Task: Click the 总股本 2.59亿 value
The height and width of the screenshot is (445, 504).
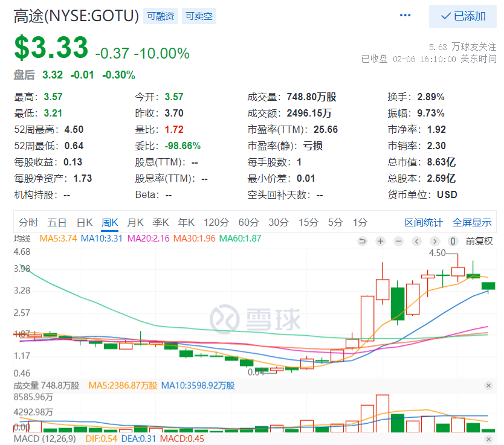Action: (x=441, y=178)
